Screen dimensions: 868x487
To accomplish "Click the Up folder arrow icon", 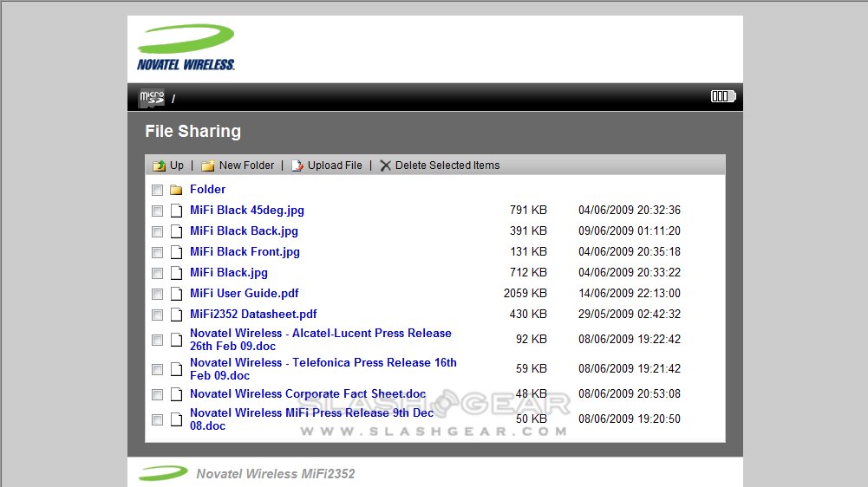I will point(159,166).
